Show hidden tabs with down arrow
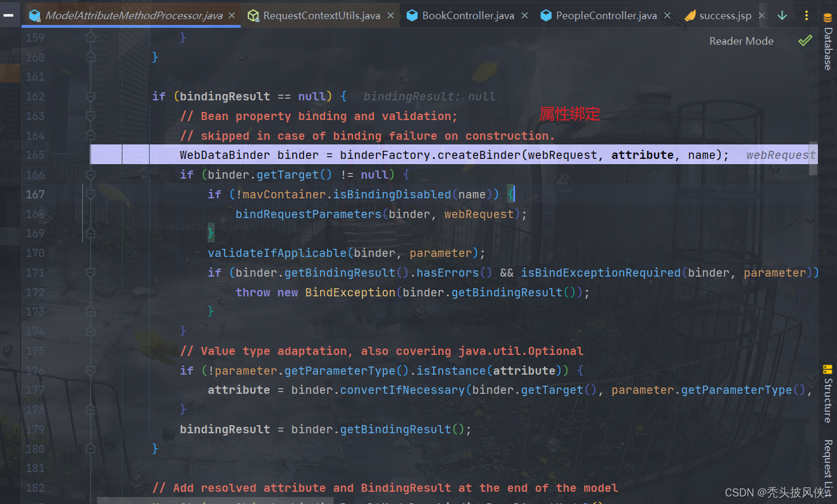Screen dimensions: 837x504 [x=782, y=16]
